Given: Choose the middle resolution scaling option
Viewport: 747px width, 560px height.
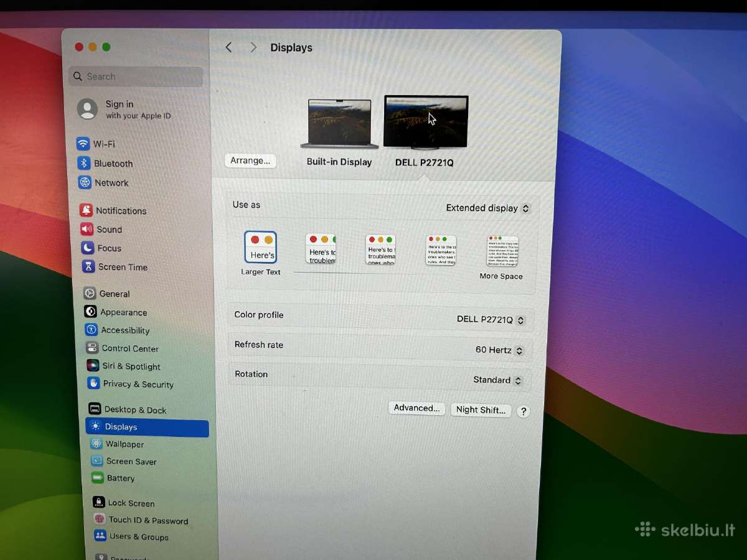Looking at the screenshot, I should (x=380, y=250).
